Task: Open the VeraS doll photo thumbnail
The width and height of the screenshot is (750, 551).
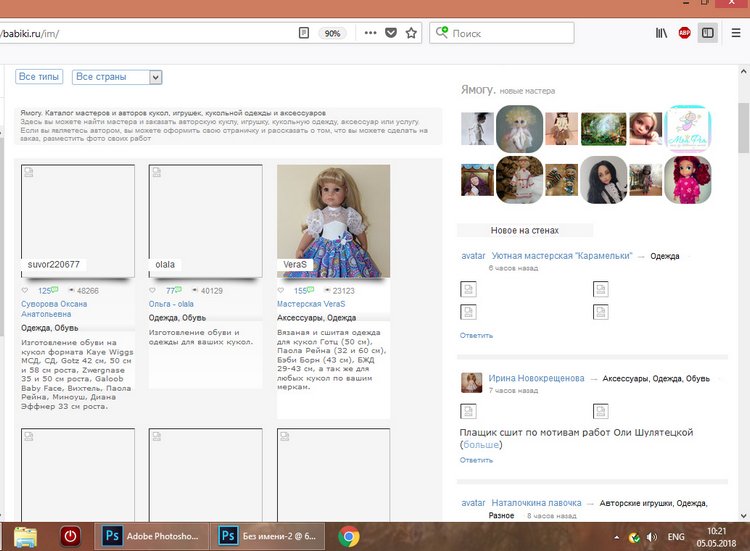Action: (x=333, y=220)
